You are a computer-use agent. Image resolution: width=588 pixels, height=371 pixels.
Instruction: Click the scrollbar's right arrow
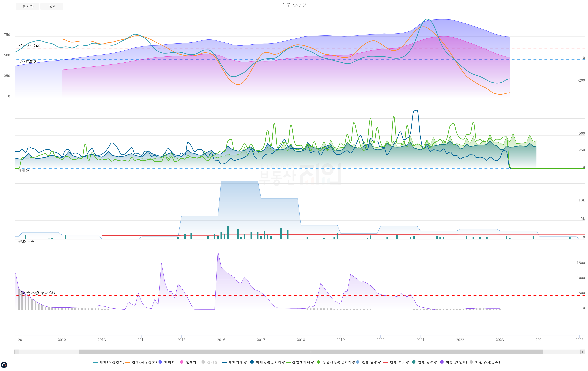click(583, 352)
